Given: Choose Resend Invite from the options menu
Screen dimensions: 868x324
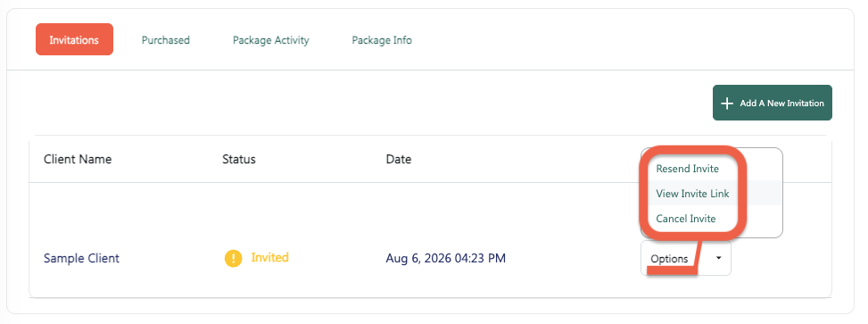Looking at the screenshot, I should tap(687, 169).
